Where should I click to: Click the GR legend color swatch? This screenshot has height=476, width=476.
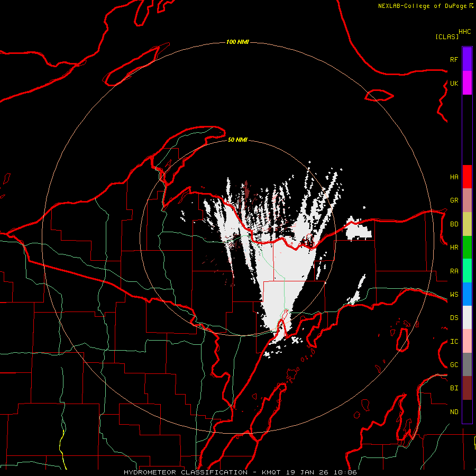(467, 200)
